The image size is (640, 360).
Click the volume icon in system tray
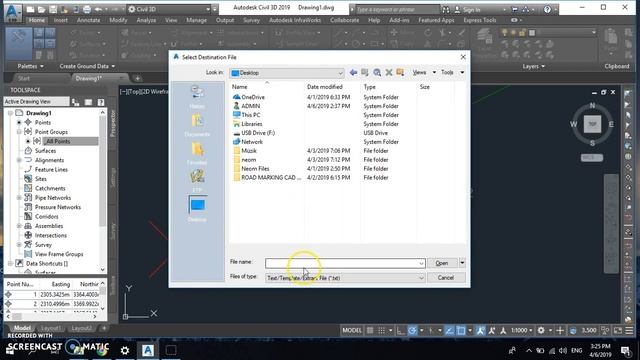coord(563,350)
